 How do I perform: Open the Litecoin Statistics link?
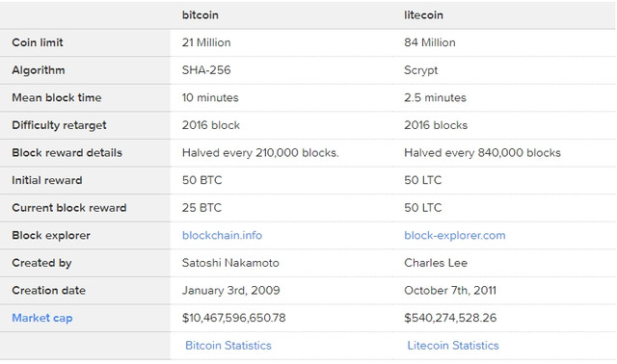coord(453,345)
